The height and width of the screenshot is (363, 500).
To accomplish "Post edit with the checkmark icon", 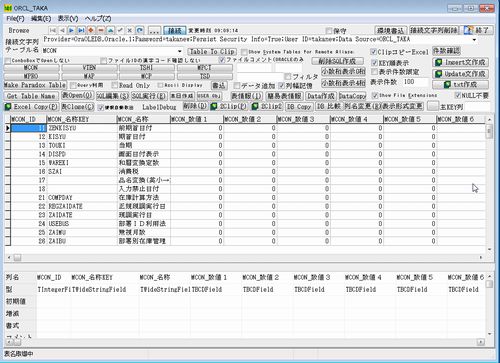I will click(x=120, y=30).
